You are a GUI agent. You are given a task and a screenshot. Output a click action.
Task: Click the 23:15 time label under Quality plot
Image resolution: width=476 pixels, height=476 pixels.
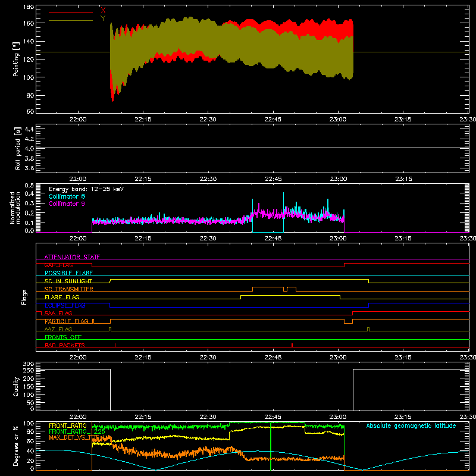(x=403, y=417)
